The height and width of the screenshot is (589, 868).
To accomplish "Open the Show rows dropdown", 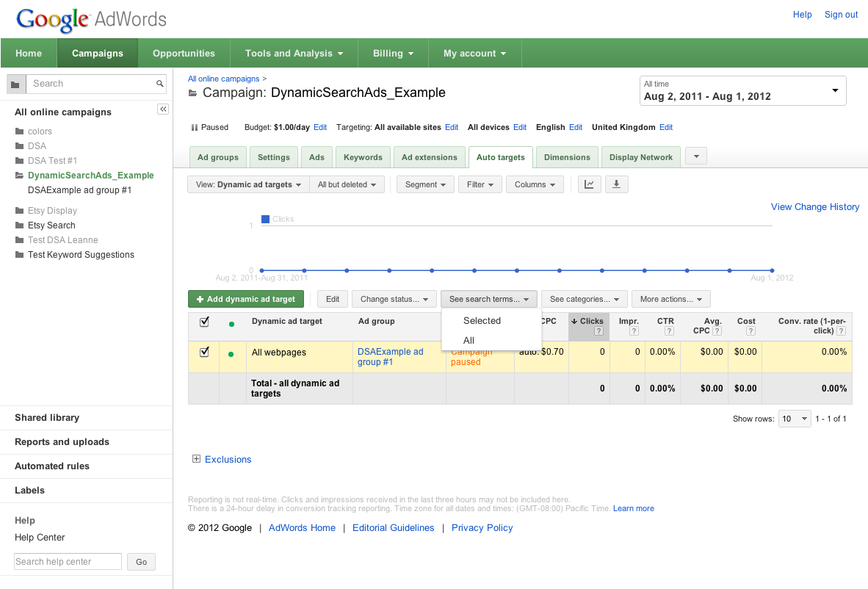I will pyautogui.click(x=795, y=419).
